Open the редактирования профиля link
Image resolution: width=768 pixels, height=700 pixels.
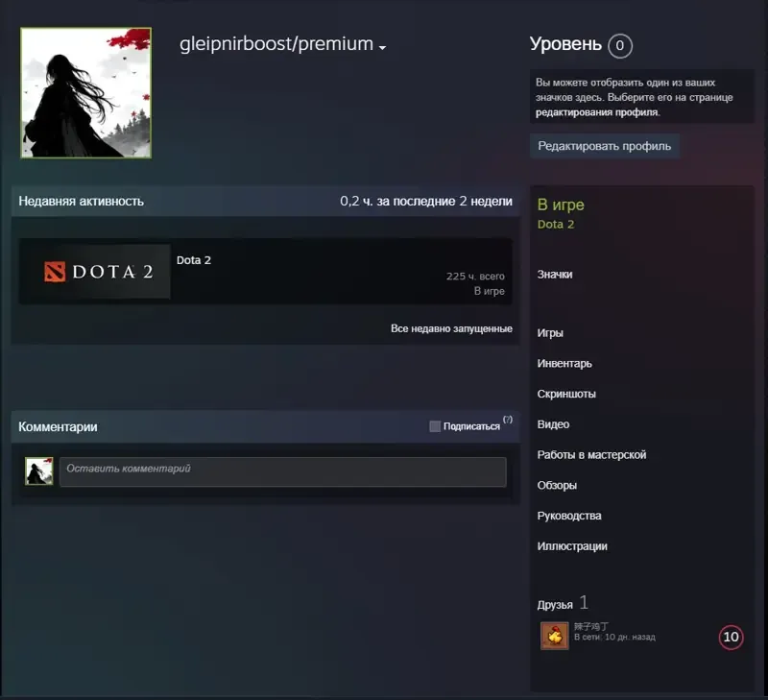[x=597, y=112]
